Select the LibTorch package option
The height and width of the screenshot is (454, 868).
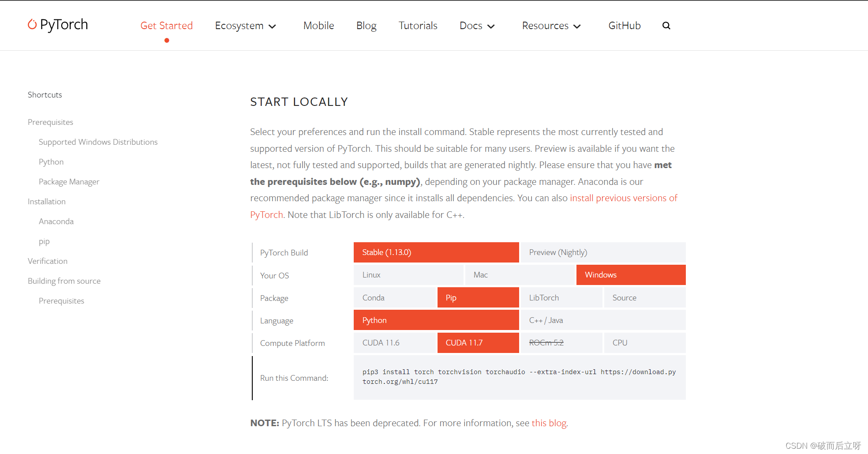coord(561,298)
